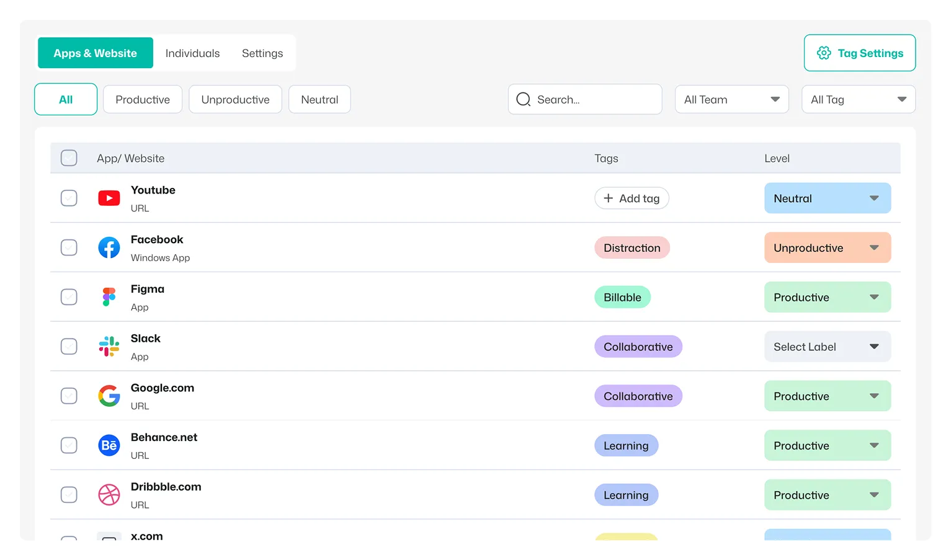951x560 pixels.
Task: Click Google.com's Collaborative tag
Action: tap(638, 396)
